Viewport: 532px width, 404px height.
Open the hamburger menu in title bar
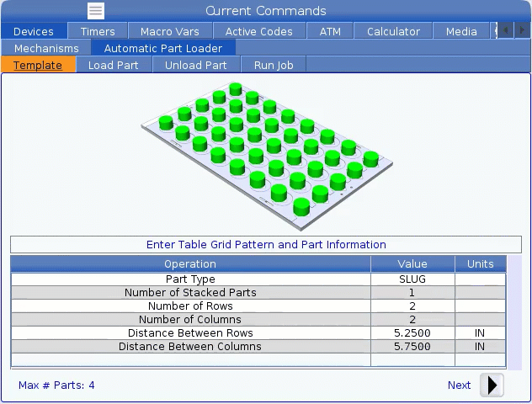tap(96, 11)
